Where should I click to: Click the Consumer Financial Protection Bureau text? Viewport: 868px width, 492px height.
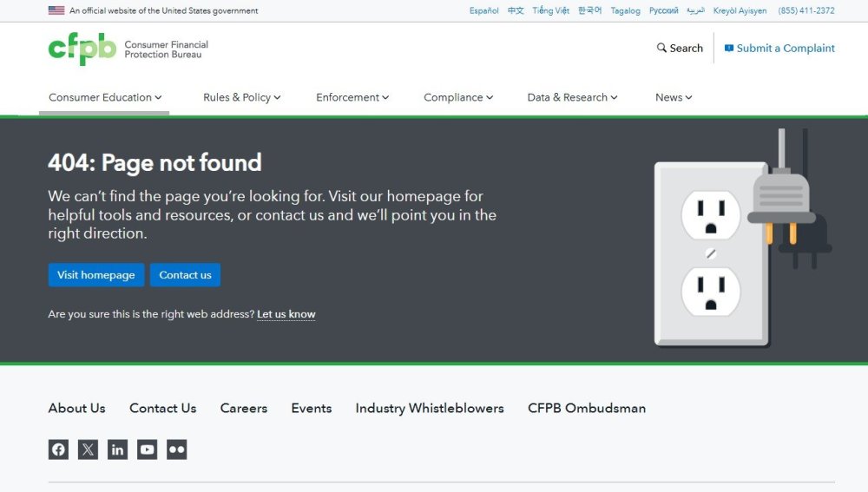(166, 49)
